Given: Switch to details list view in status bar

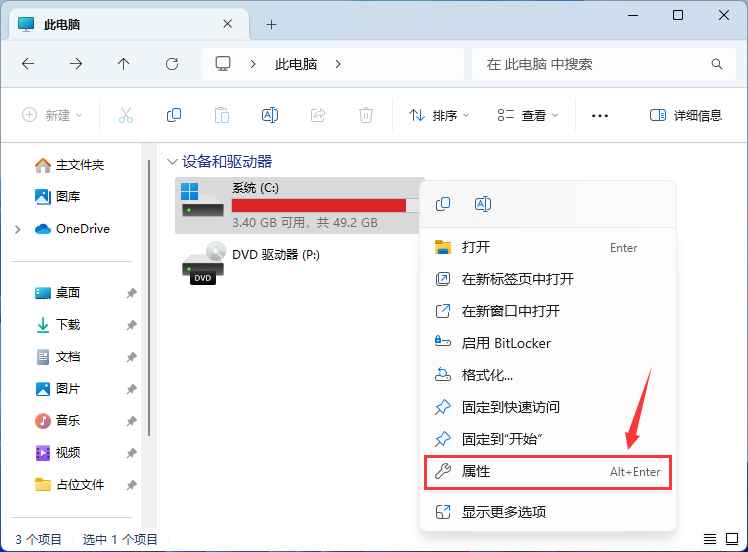Looking at the screenshot, I should [710, 539].
